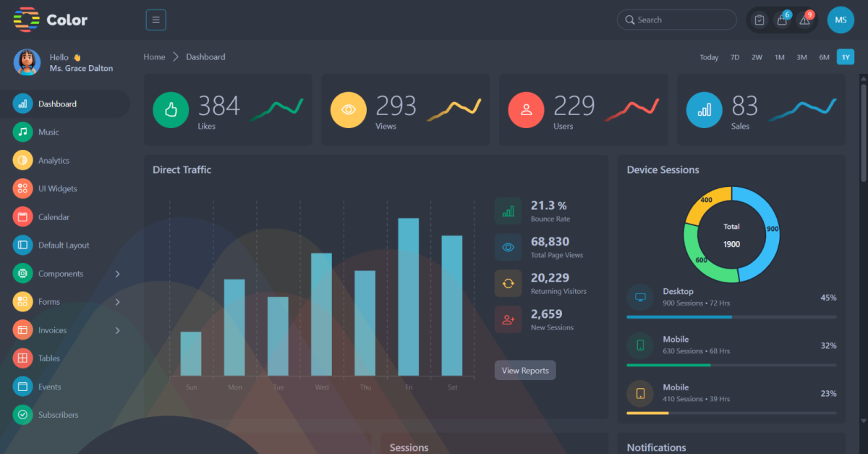Click the Home breadcrumb link

[x=154, y=57]
